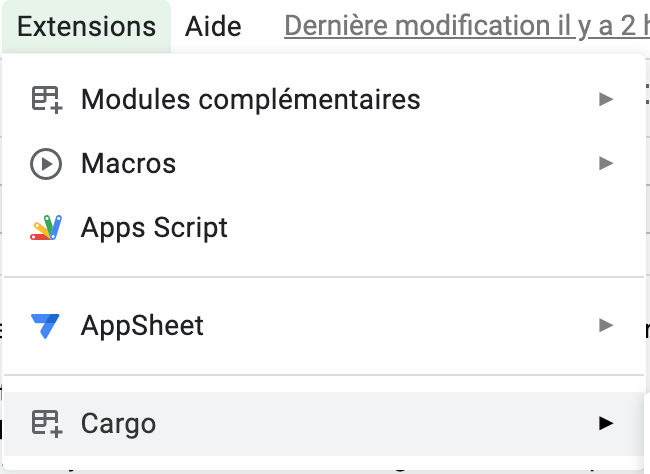This screenshot has width=650, height=474.
Task: Click the Modules complémentaires add-on icon
Action: click(46, 99)
